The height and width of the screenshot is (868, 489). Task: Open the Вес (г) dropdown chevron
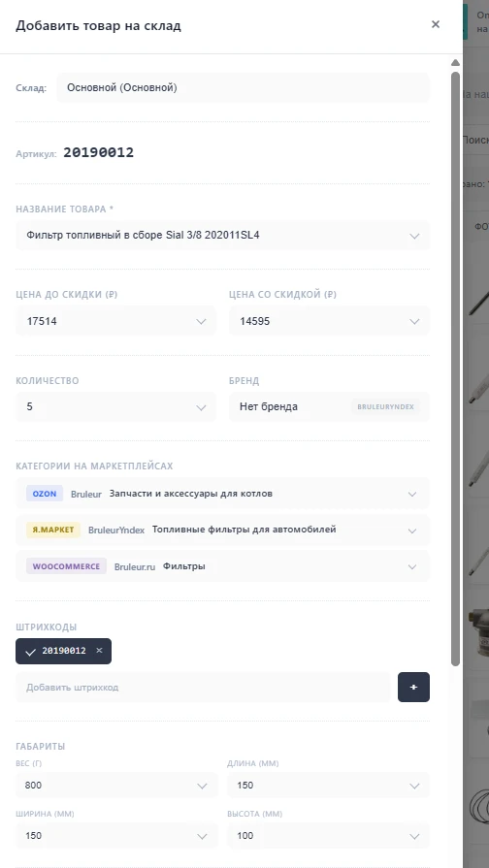(x=202, y=787)
